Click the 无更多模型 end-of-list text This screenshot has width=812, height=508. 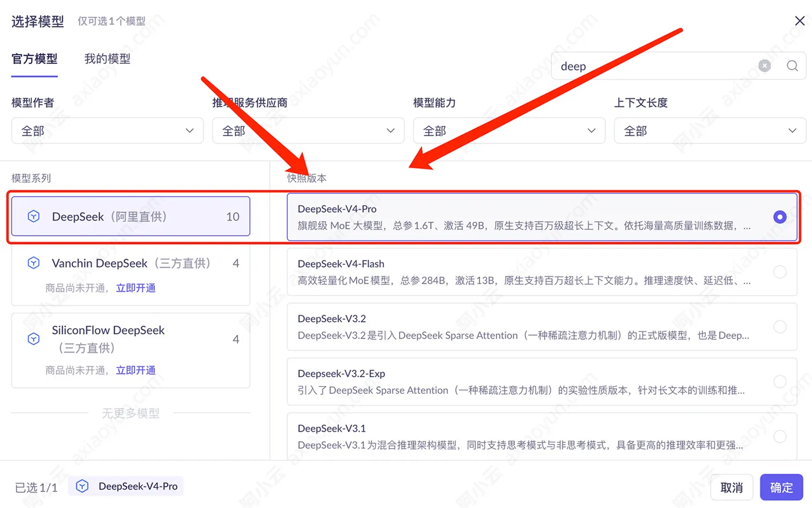click(x=130, y=413)
